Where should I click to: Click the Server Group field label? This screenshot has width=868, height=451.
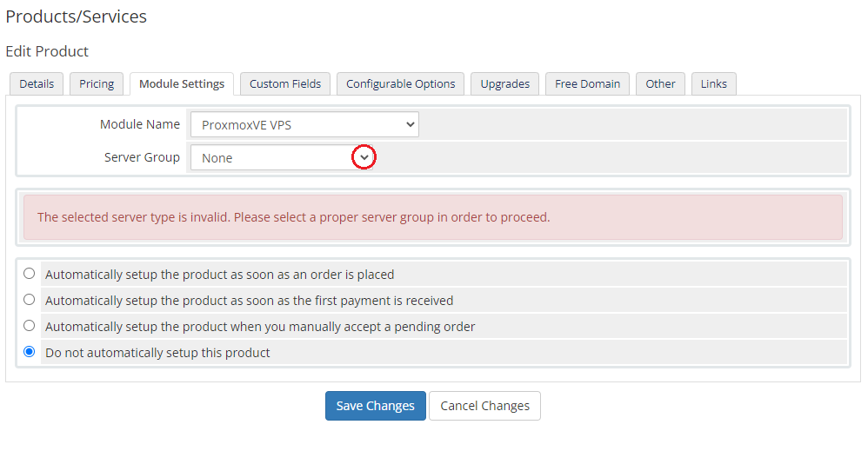point(142,157)
